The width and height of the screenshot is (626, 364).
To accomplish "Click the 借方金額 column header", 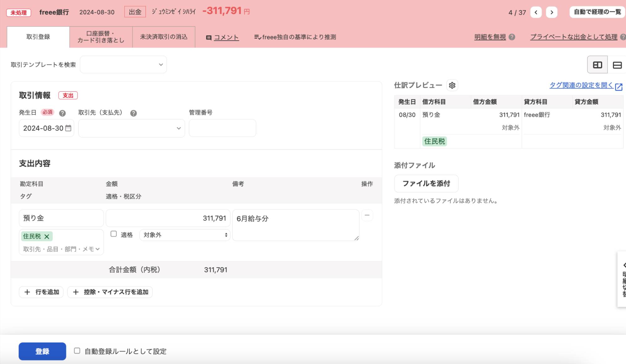I will (485, 102).
